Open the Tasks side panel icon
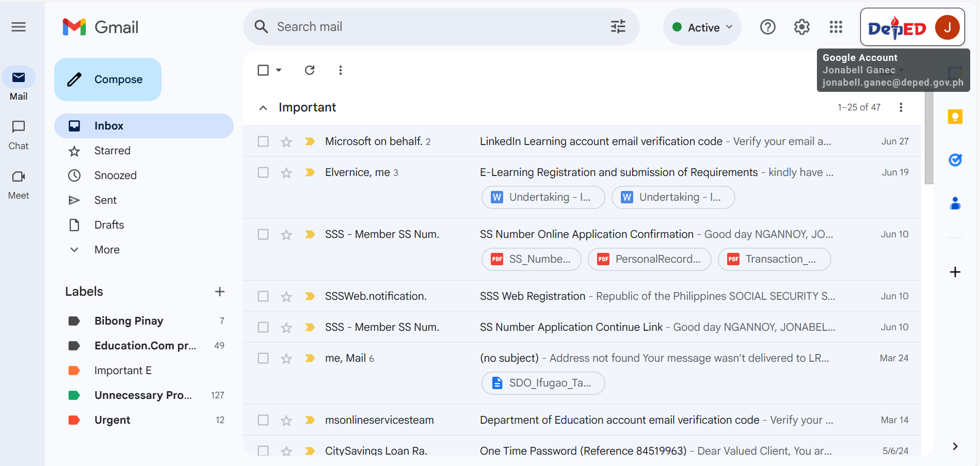The height and width of the screenshot is (466, 980). point(955,160)
